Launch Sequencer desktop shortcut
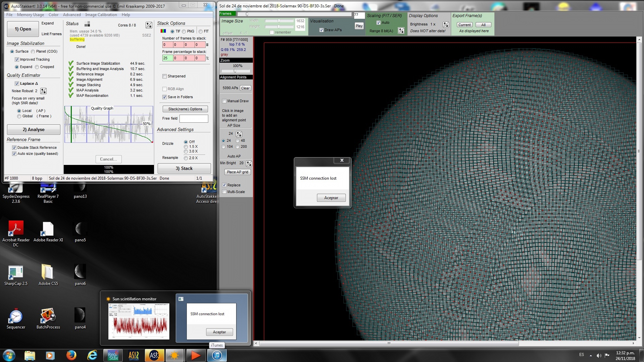Screen dimensions: 644x362 16,319
